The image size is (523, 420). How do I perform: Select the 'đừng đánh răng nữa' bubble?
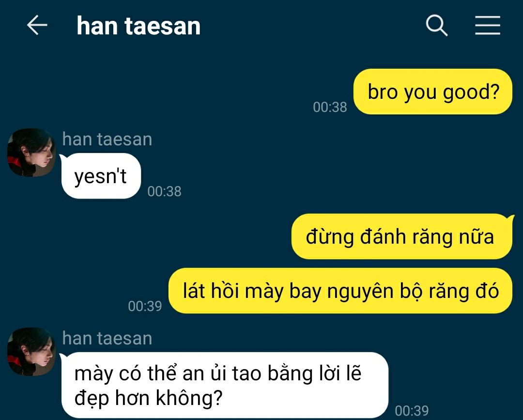402,236
